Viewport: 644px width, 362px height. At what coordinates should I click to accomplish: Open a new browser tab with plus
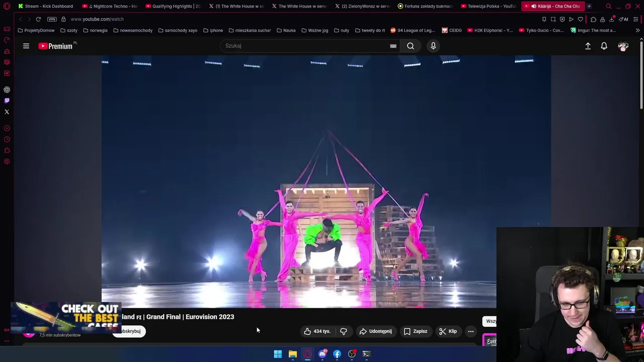589,6
